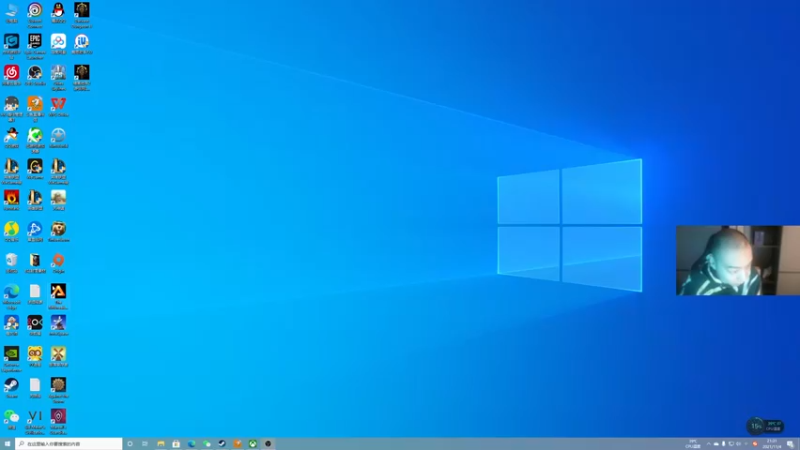Select the blue circle play-triangle shortcut

coord(35,229)
